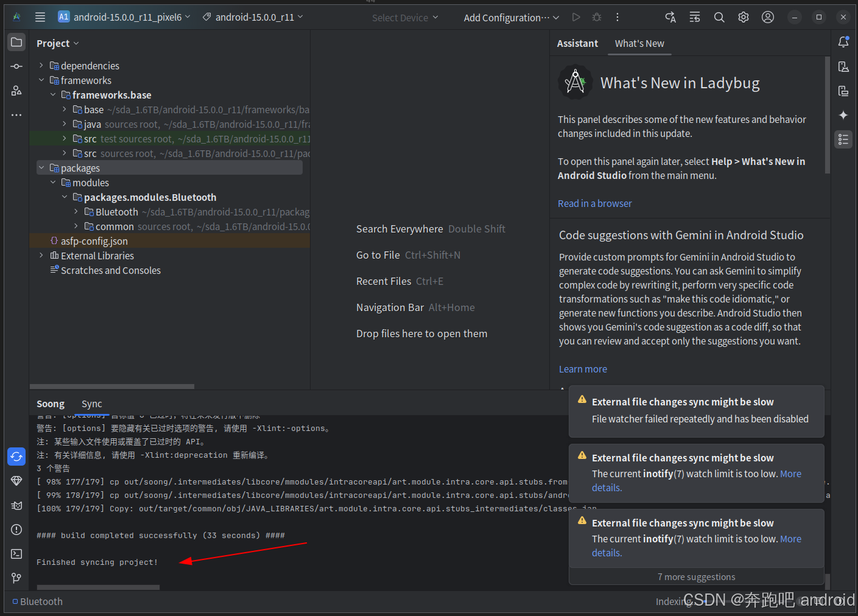Open the android-15.0.0_r11_pixel6 project dropdown

click(124, 17)
